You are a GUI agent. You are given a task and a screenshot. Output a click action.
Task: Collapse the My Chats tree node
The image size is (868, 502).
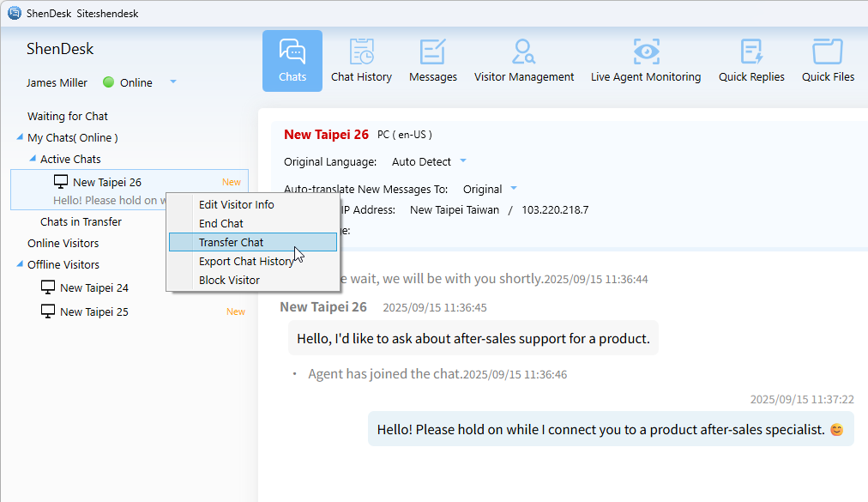point(20,138)
